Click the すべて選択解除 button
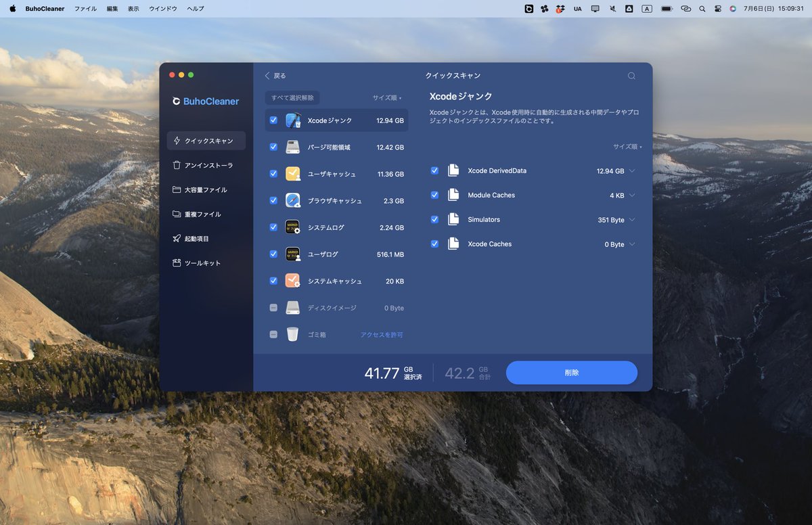812x525 pixels. pyautogui.click(x=292, y=97)
